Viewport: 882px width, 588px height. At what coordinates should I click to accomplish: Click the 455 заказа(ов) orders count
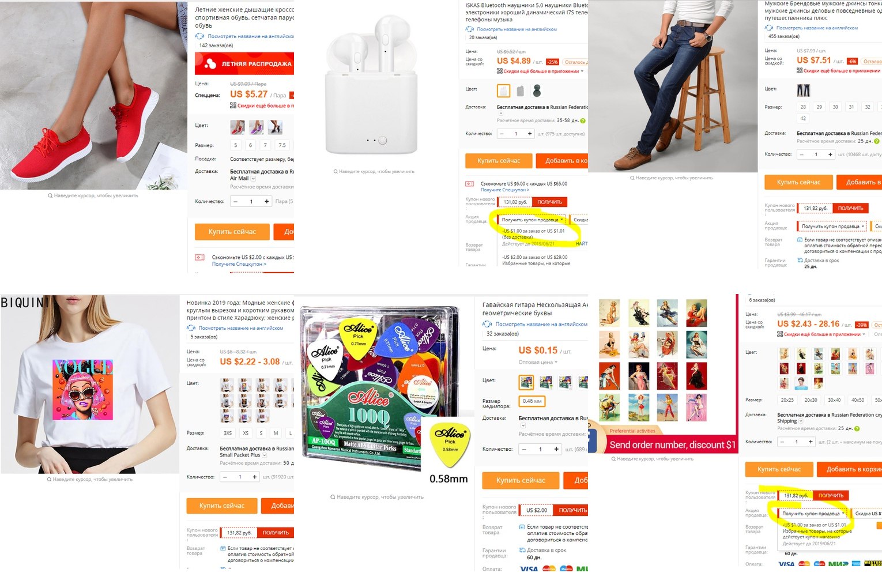point(784,36)
